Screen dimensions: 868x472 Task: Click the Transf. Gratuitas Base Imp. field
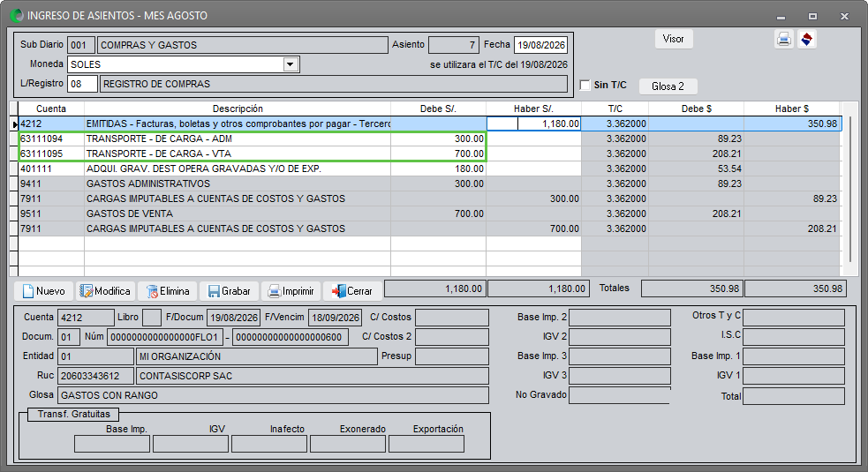click(112, 444)
